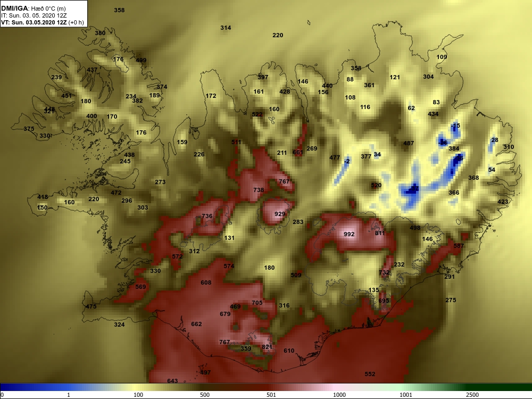Image resolution: width=532 pixels, height=399 pixels.
Task: Click the 'VT: Sun. 03.05.2020 12Z (+0 h)' line
Action: click(43, 22)
